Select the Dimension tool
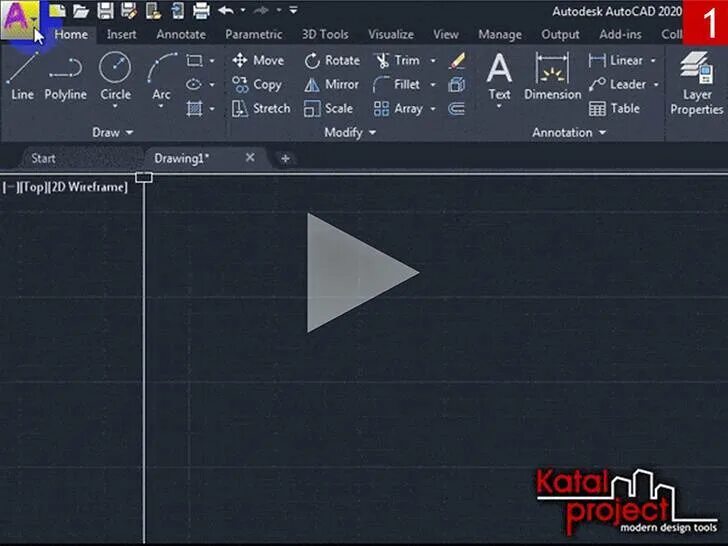728x546 pixels. pos(552,77)
